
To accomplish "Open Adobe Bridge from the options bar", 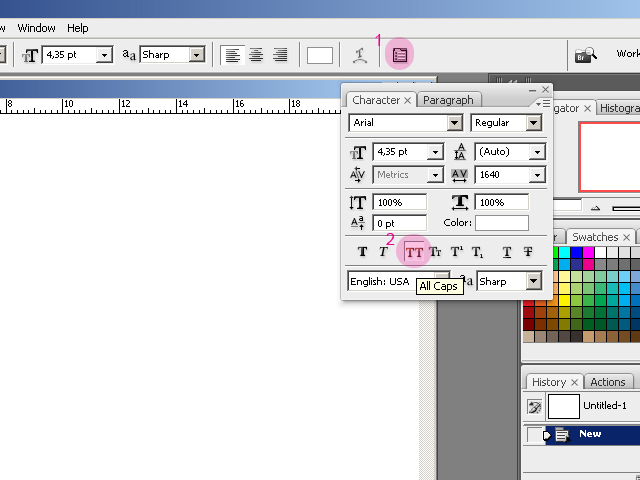I will 586,55.
